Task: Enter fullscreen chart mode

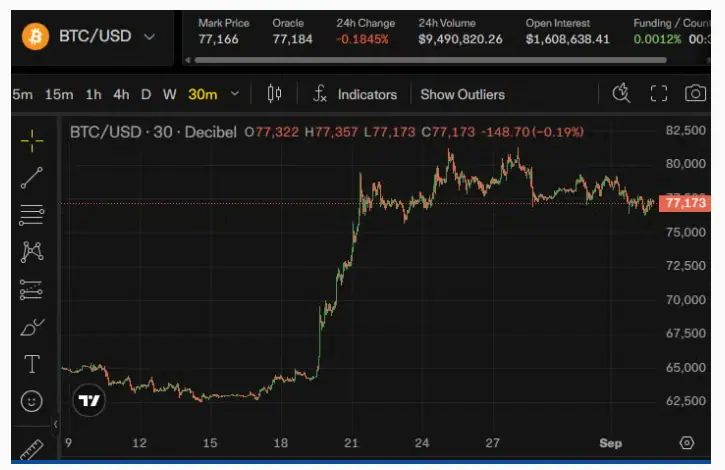Action: coord(658,94)
